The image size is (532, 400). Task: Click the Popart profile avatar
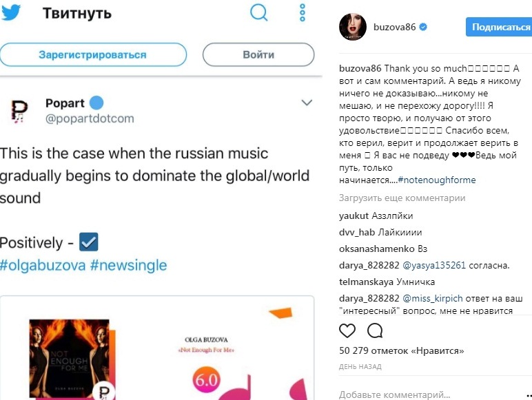17,110
